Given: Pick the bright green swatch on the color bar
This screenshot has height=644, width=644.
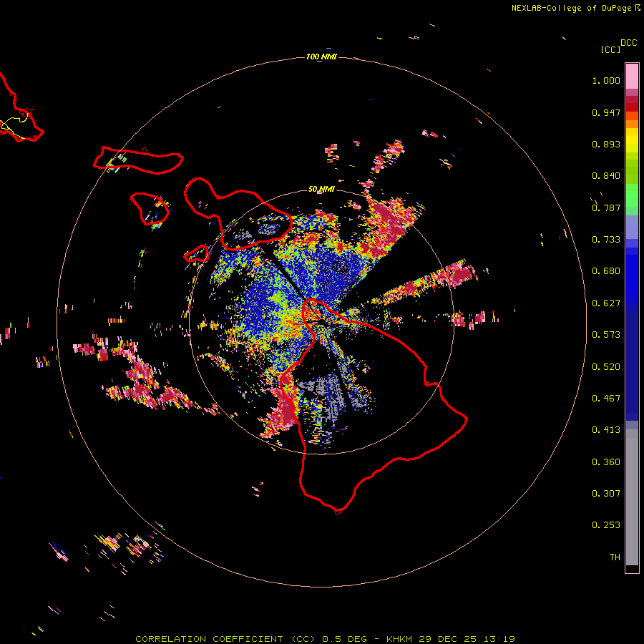Looking at the screenshot, I should 632,195.
